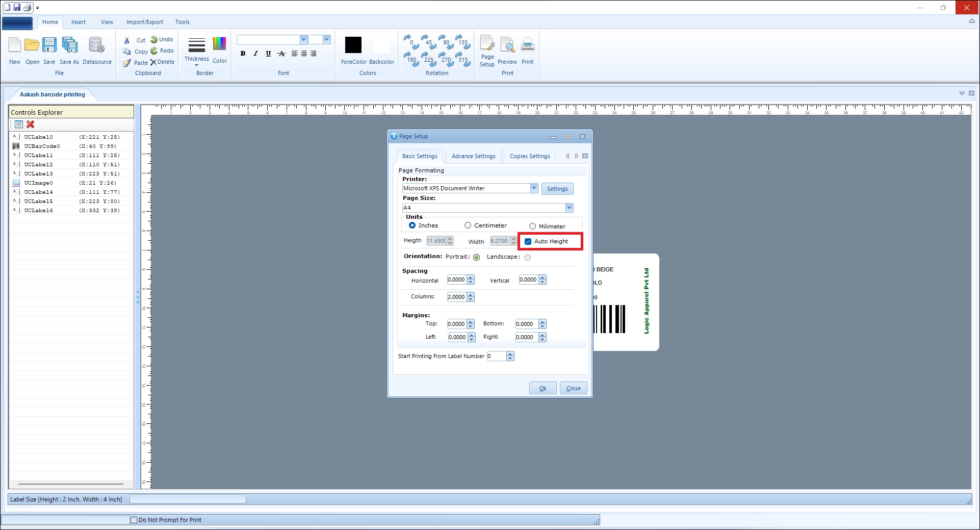
Task: Delete control using red X in Controls Explorer
Action: click(x=31, y=124)
